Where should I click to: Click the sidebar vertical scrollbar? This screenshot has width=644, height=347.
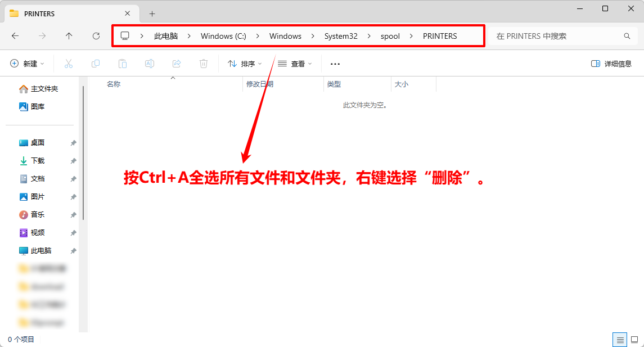[83, 153]
